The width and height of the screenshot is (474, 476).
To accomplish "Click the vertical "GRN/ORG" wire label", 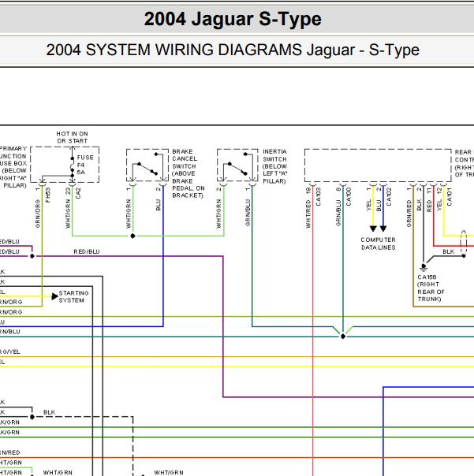I will click(x=38, y=214).
